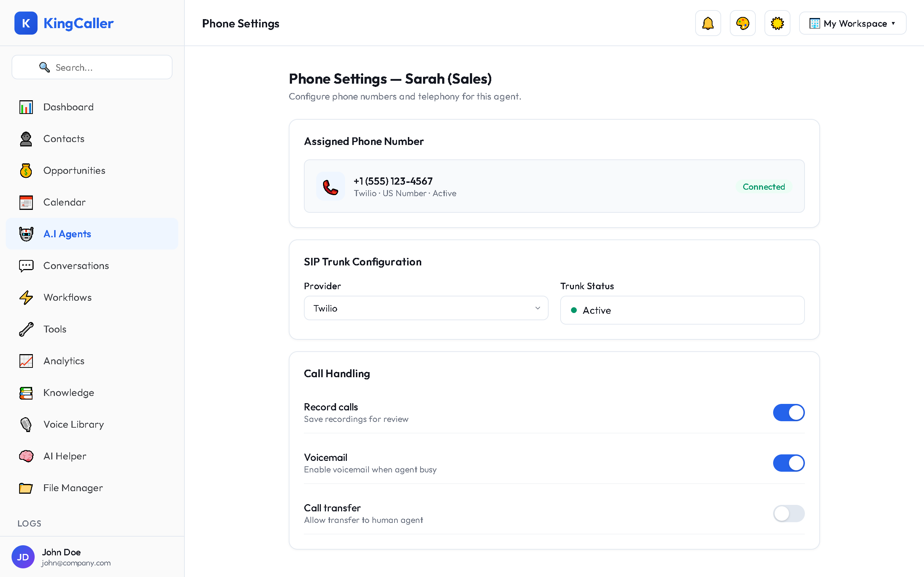The height and width of the screenshot is (577, 924).
Task: Open the theme palette icon
Action: (x=742, y=23)
